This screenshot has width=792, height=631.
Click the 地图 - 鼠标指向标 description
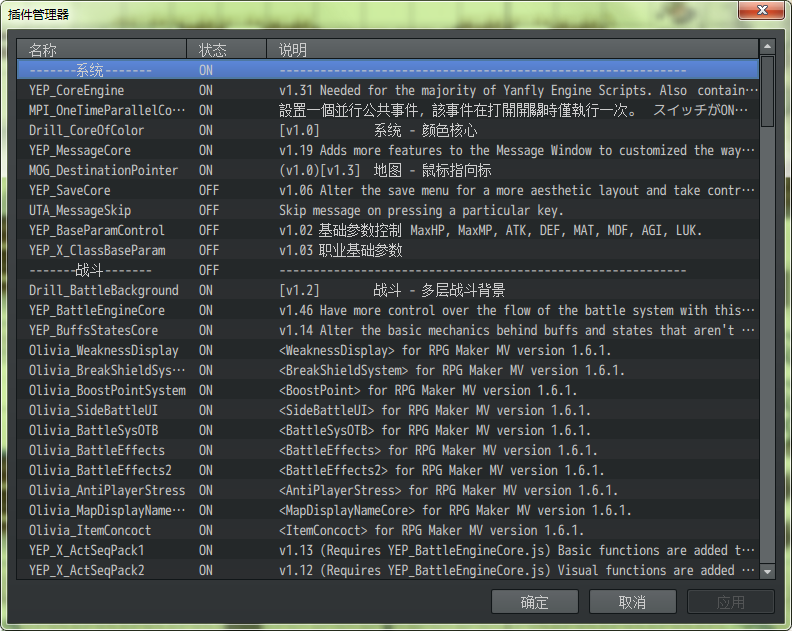pyautogui.click(x=432, y=170)
